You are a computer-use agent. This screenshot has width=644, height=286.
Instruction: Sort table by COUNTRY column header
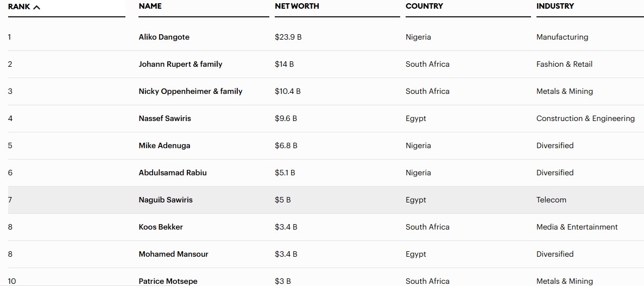pyautogui.click(x=424, y=6)
